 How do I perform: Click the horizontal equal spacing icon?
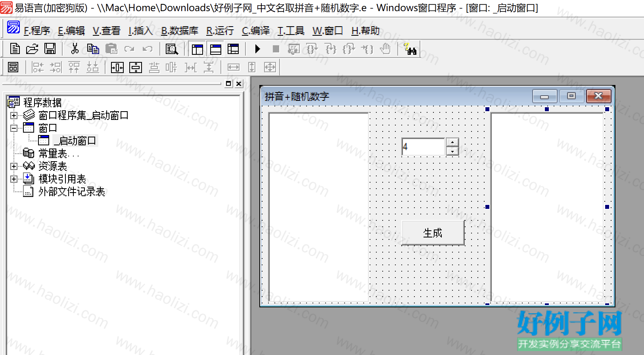click(191, 67)
